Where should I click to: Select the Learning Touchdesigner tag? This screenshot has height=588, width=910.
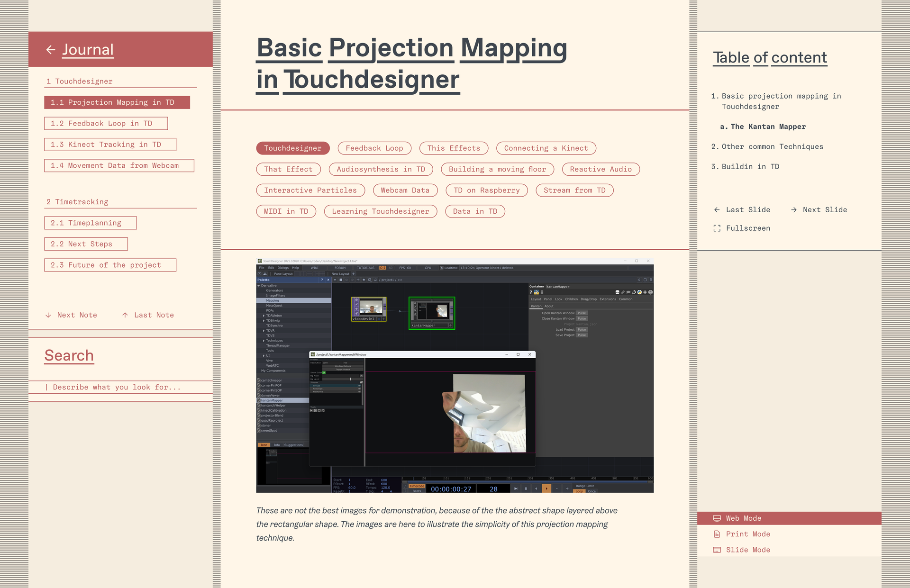[x=381, y=211]
